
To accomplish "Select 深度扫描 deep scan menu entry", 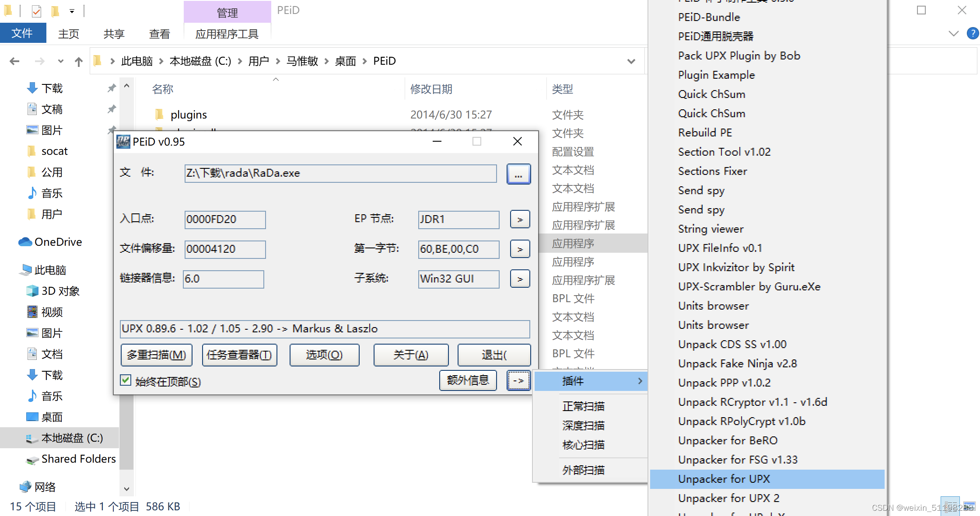I will click(x=583, y=425).
